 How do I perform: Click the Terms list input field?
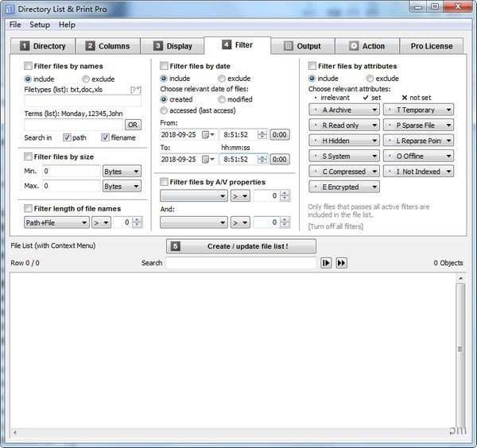click(x=74, y=125)
